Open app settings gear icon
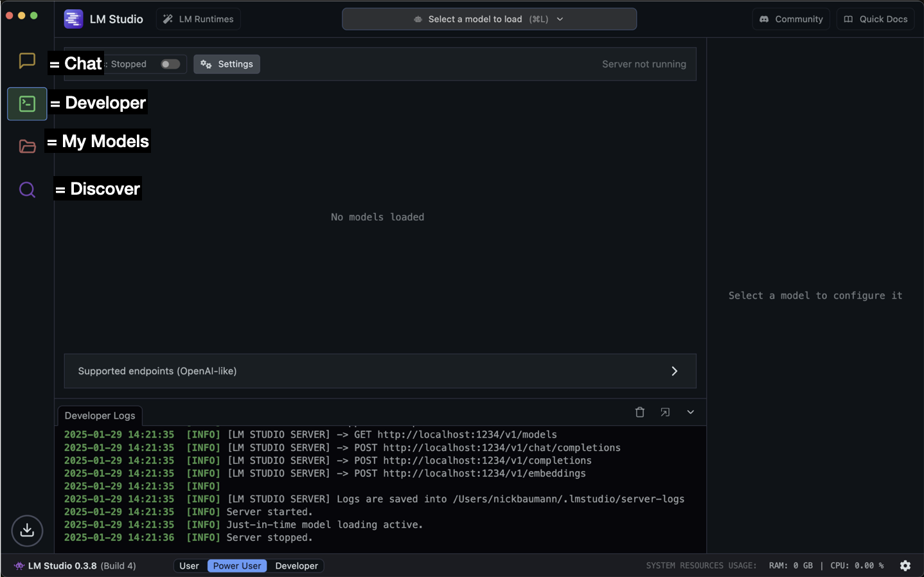This screenshot has height=577, width=924. [x=905, y=566]
